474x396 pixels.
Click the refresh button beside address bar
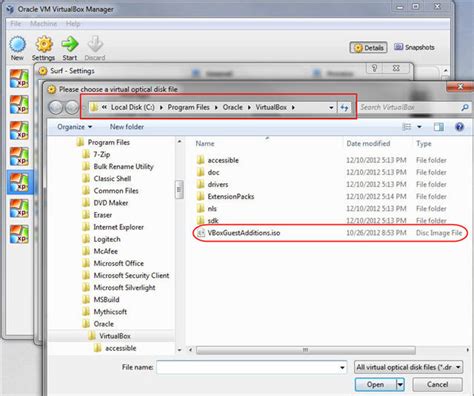pyautogui.click(x=344, y=108)
